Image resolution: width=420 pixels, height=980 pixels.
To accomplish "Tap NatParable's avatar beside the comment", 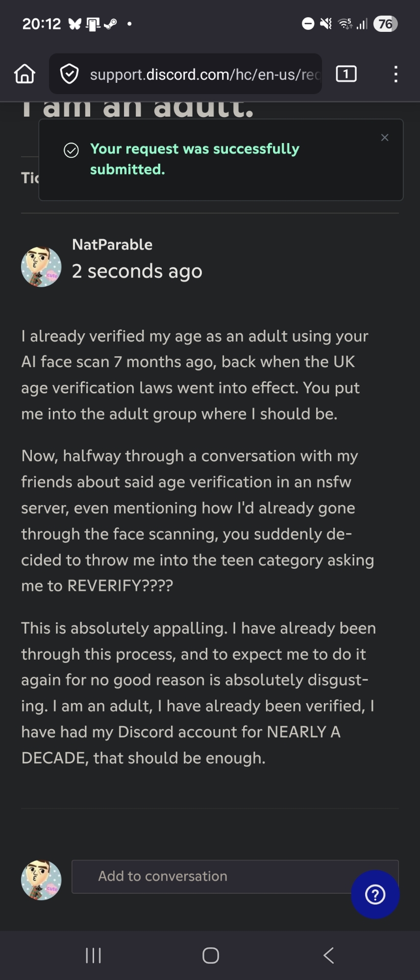I will coord(41,267).
